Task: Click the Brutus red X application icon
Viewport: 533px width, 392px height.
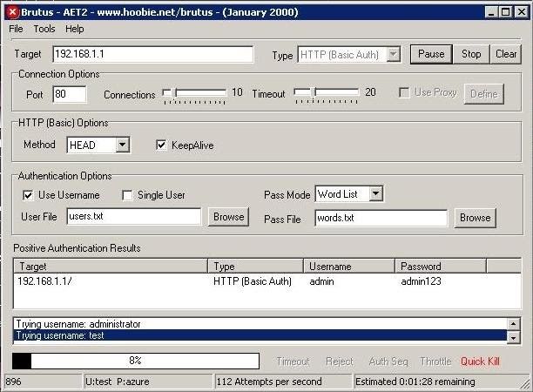Action: [12, 12]
